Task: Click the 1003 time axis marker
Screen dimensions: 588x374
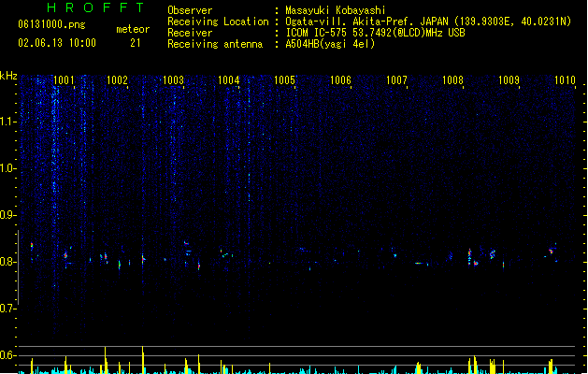Action: pyautogui.click(x=173, y=79)
